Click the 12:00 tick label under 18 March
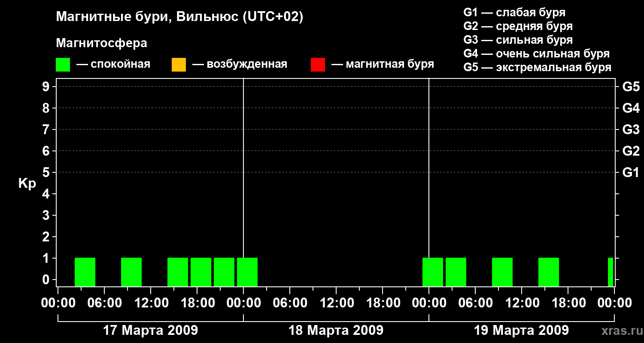This screenshot has height=343, width=644. (336, 303)
